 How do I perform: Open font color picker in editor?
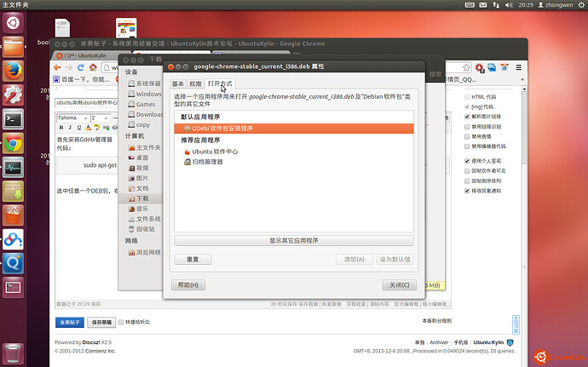tap(88, 128)
